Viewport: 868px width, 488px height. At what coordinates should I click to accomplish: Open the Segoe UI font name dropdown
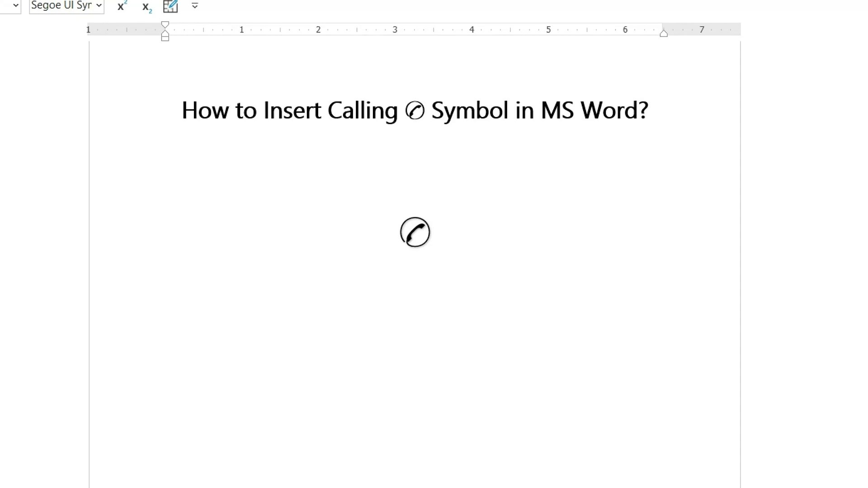pos(99,5)
